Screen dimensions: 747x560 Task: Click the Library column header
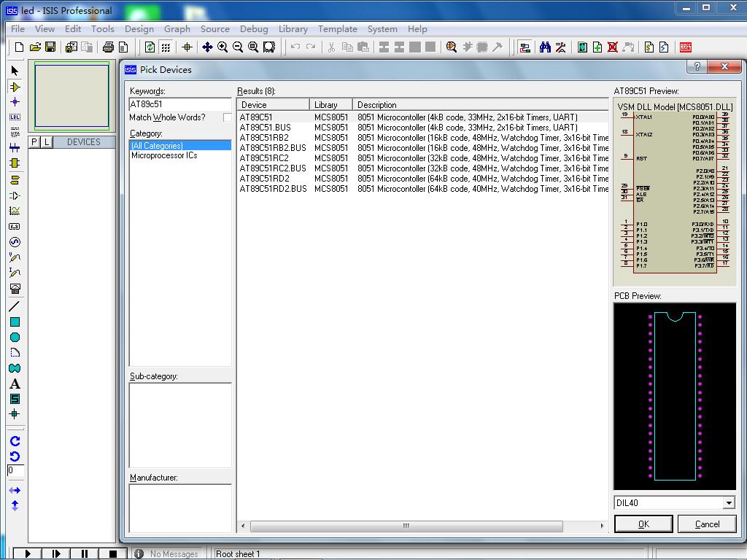tap(330, 105)
